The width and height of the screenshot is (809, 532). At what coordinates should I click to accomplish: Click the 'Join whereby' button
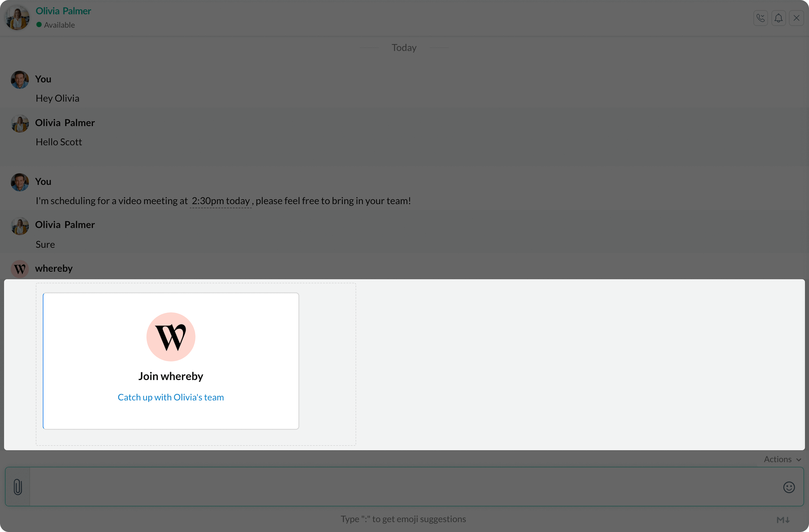point(171,376)
